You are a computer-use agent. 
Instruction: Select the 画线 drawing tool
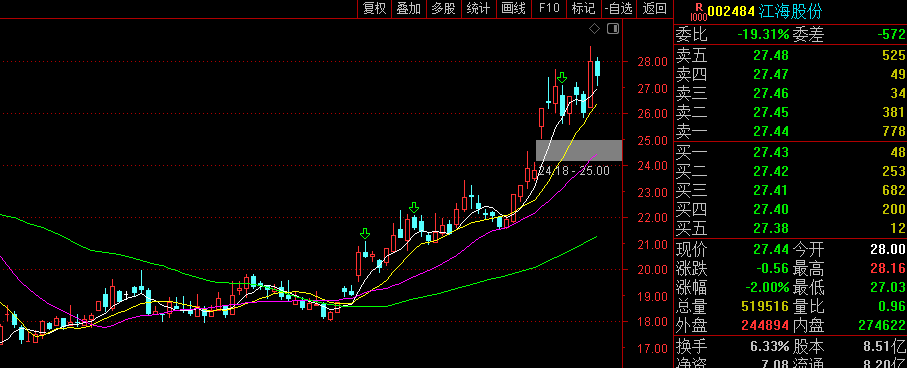pos(514,8)
